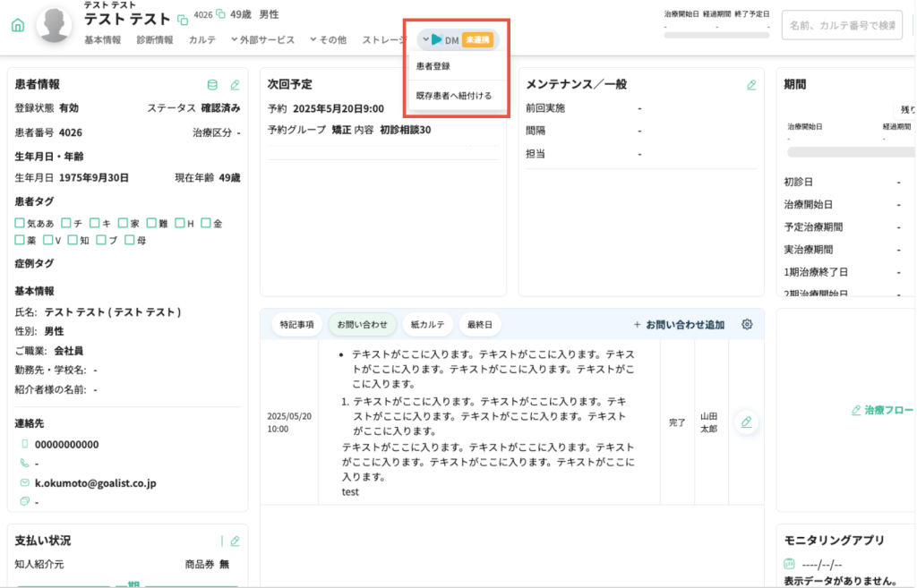The image size is (917, 588).
Task: Click the green home icon
Action: click(x=17, y=25)
